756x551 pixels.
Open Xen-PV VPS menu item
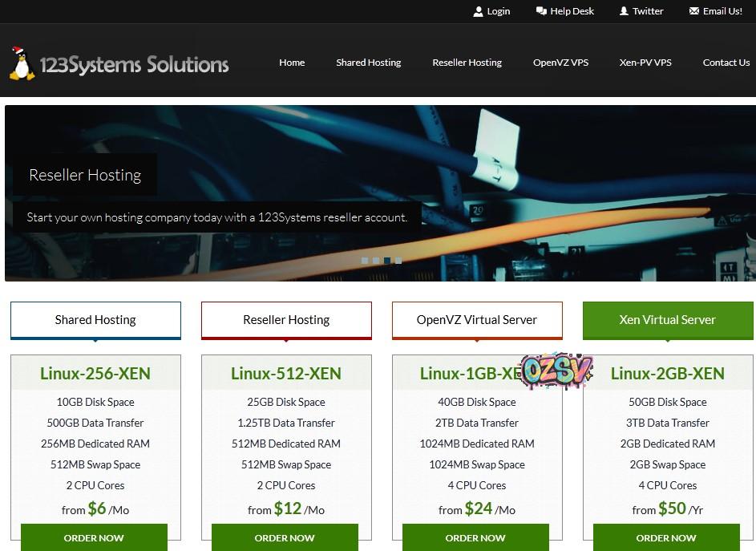coord(645,63)
